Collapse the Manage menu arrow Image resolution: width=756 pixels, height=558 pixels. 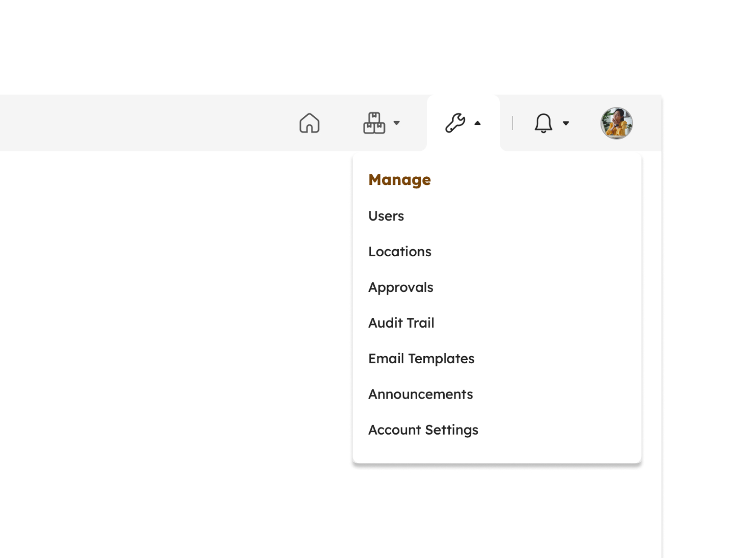click(478, 123)
